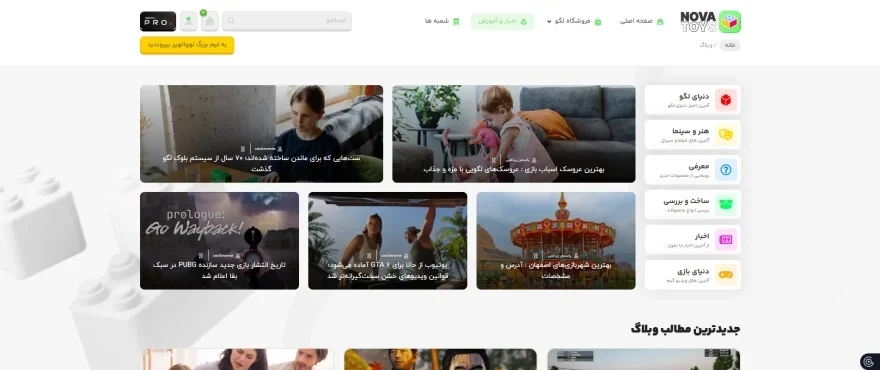880x370 pixels.
Task: Click the blue question mark icon
Action: (x=726, y=170)
